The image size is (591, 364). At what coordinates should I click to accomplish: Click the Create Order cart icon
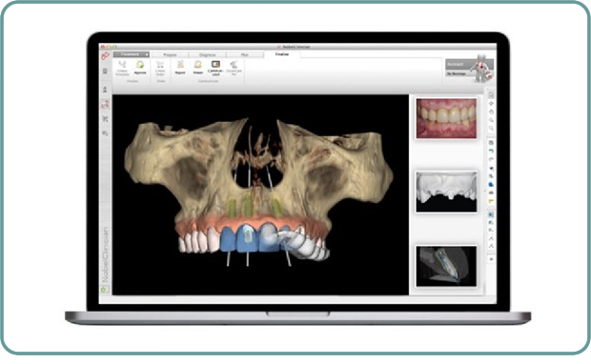(160, 68)
